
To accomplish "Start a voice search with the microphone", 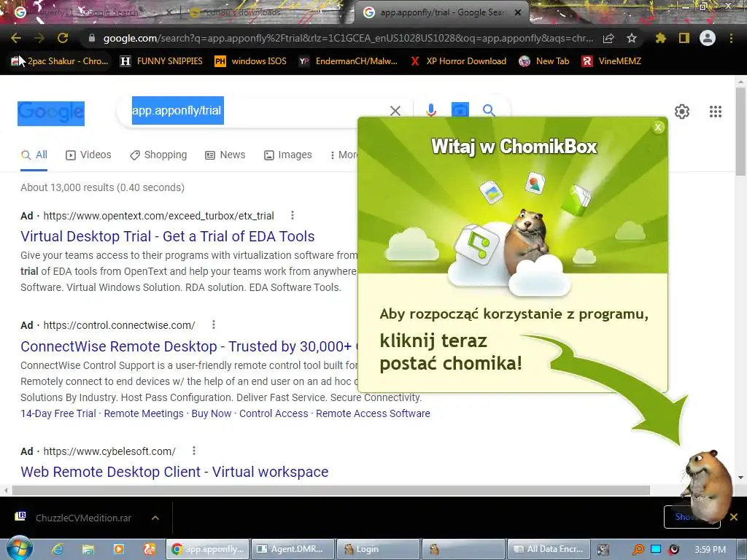I will [x=431, y=111].
